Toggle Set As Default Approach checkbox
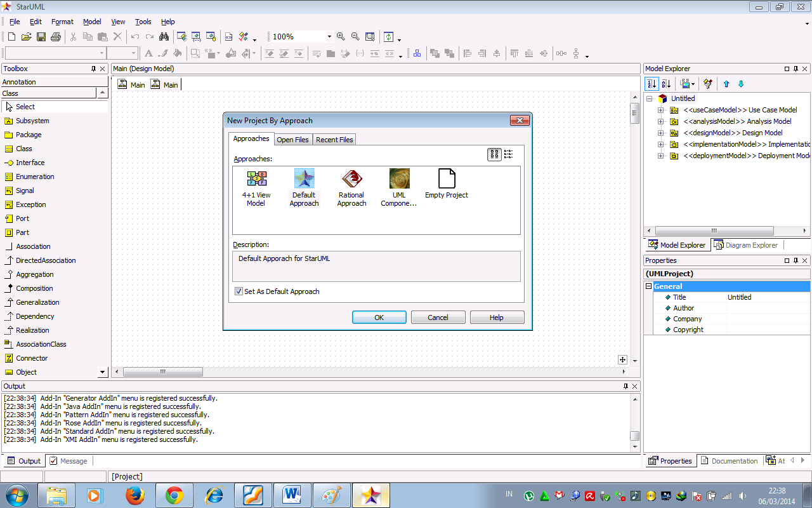Image resolution: width=812 pixels, height=508 pixels. (x=239, y=291)
